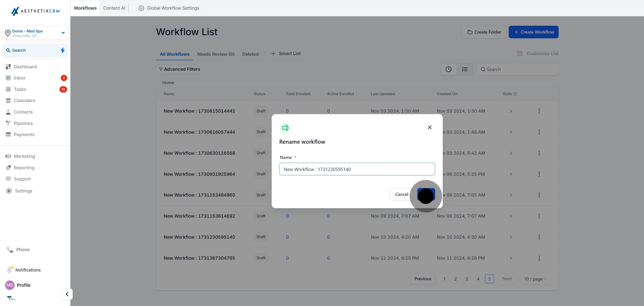Cancel the rename workflow dialog
The width and height of the screenshot is (644, 306).
402,194
